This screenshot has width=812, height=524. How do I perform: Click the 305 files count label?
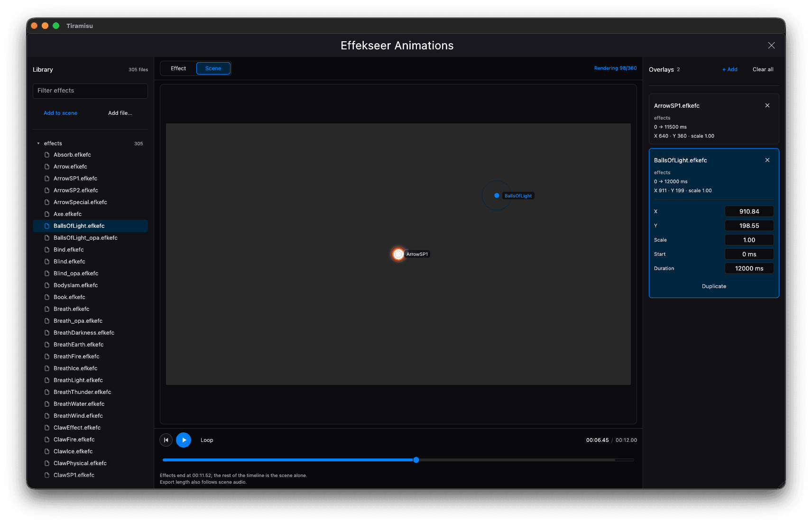138,70
